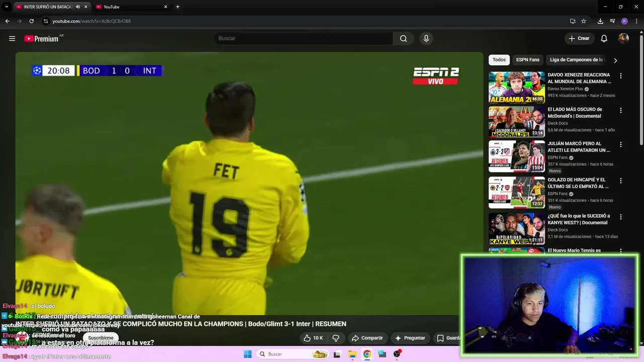Viewport: 644px width, 362px height.
Task: Click the Preguntar button
Action: coord(410,338)
